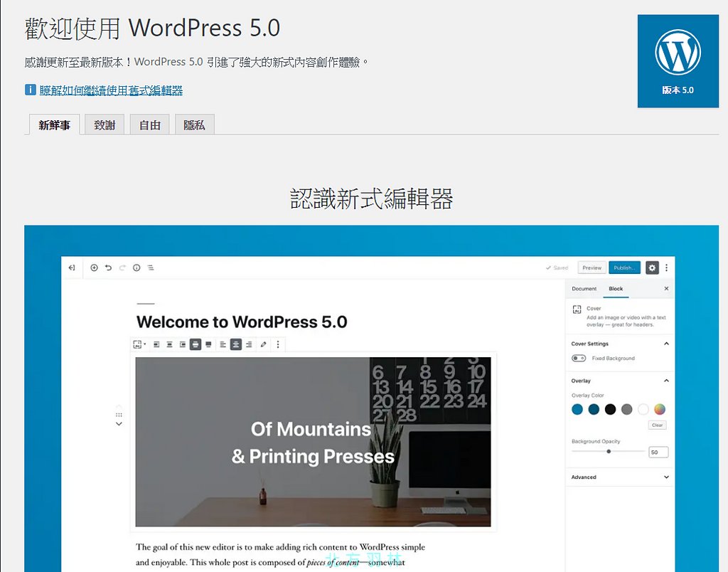Move block down with the chevron arrow
Image resolution: width=728 pixels, height=572 pixels.
click(x=119, y=424)
